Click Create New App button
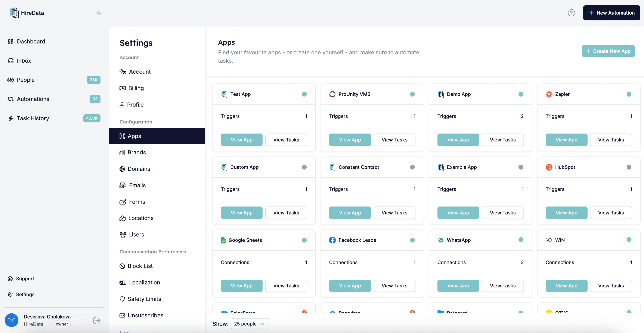 coord(608,51)
